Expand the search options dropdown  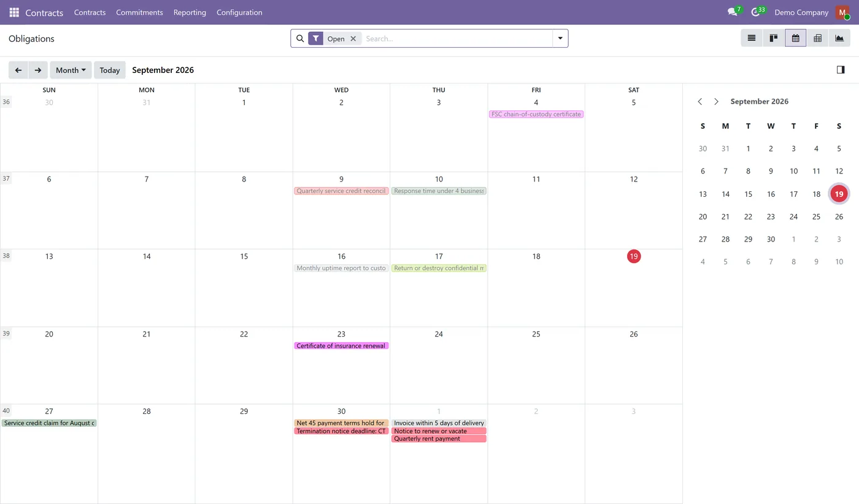point(560,39)
